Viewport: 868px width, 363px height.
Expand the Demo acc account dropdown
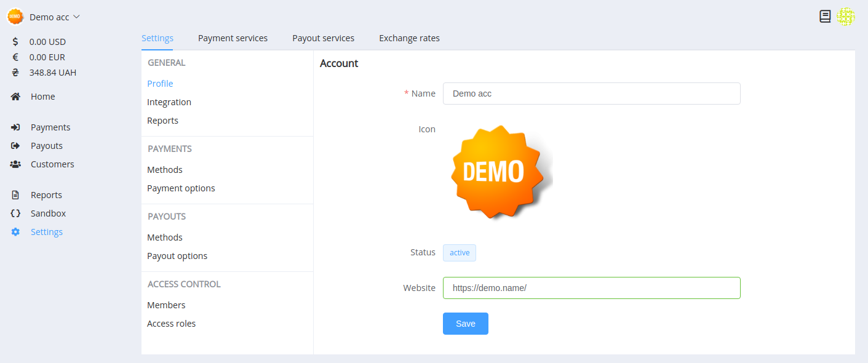44,17
